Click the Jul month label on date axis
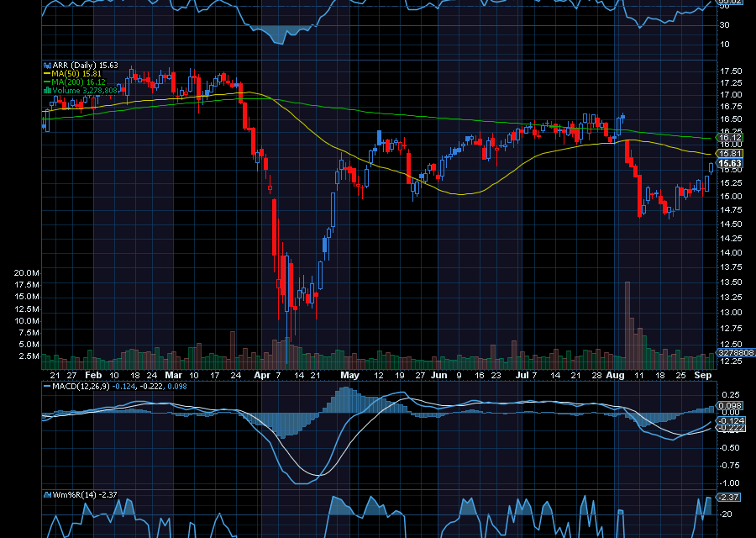The image size is (756, 538). (x=522, y=375)
